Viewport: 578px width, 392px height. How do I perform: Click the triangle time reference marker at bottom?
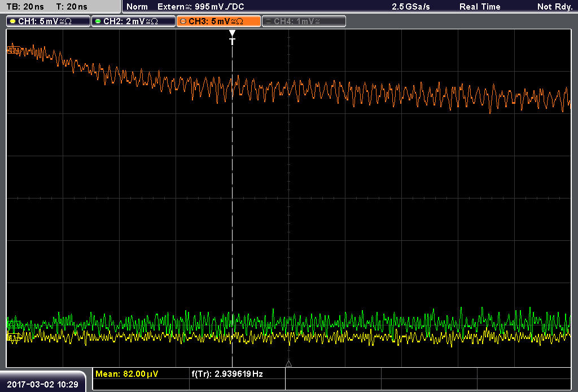pyautogui.click(x=288, y=363)
